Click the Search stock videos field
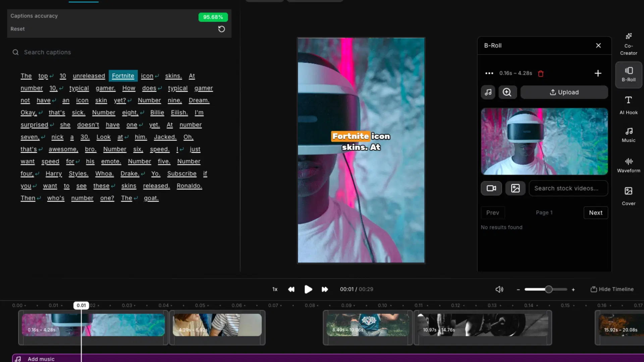The height and width of the screenshot is (362, 644). pos(568,188)
